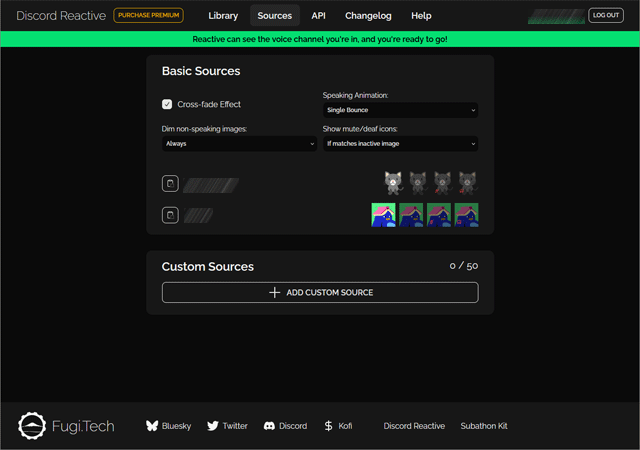This screenshot has width=640, height=450.
Task: Click the green voice channel ready banner
Action: coord(320,39)
